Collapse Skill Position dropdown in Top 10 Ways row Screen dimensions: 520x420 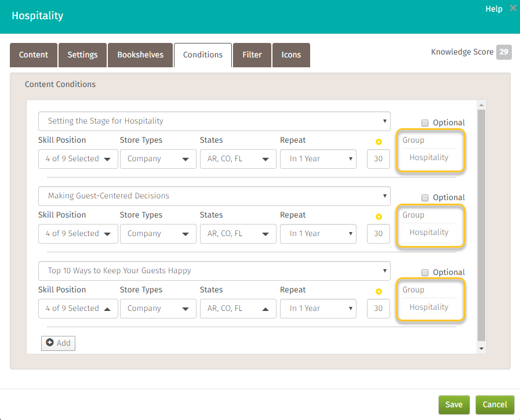point(78,309)
